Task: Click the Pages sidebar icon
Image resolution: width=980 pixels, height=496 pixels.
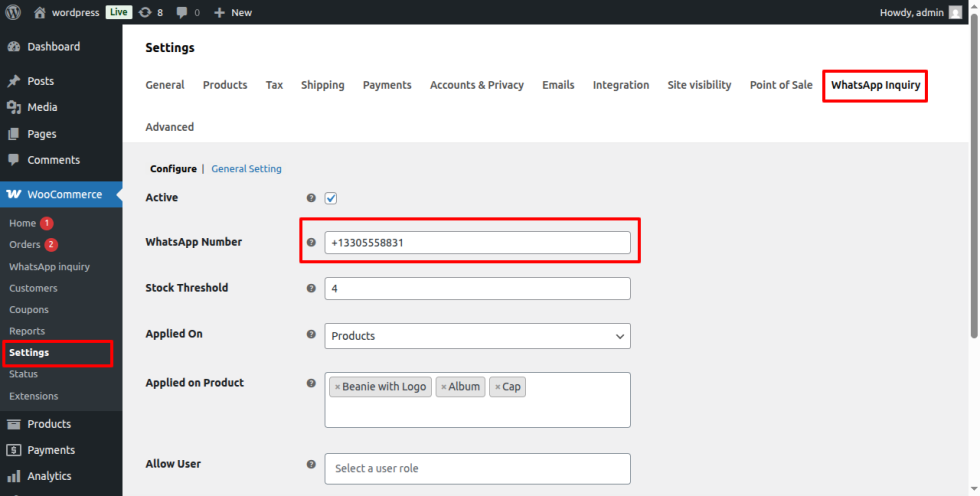Action: [x=14, y=134]
